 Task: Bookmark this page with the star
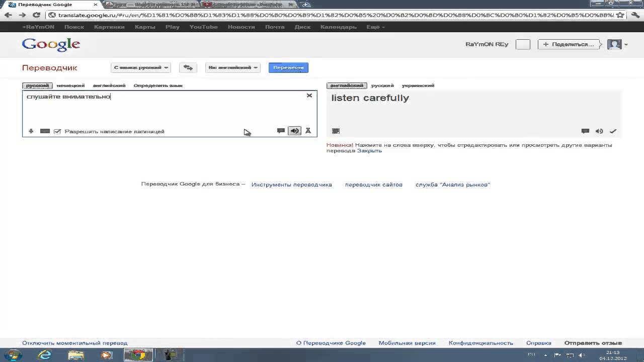click(x=621, y=15)
